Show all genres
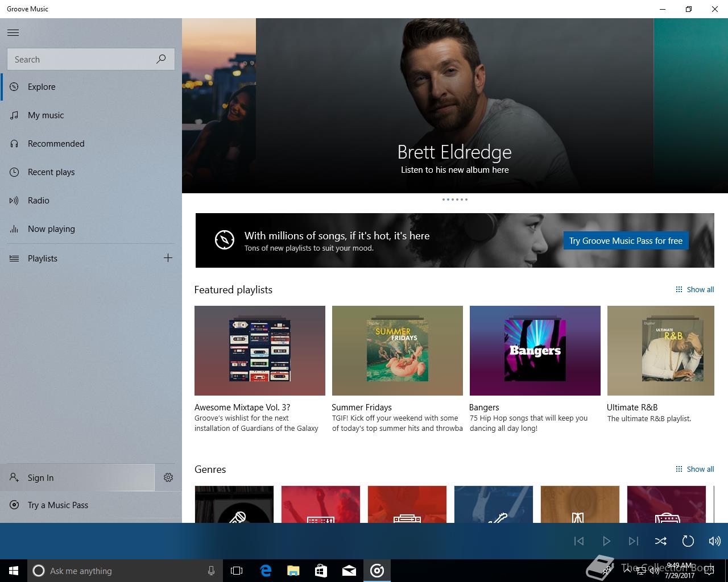 coord(694,469)
